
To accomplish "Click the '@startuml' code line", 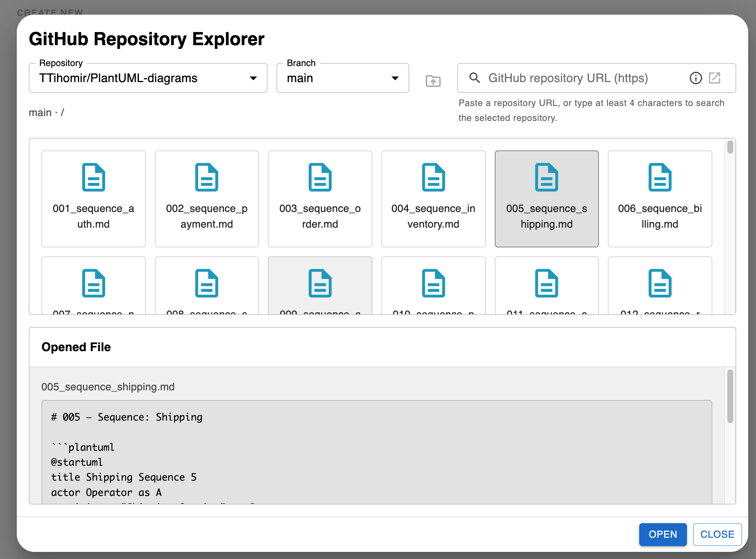I will (77, 462).
